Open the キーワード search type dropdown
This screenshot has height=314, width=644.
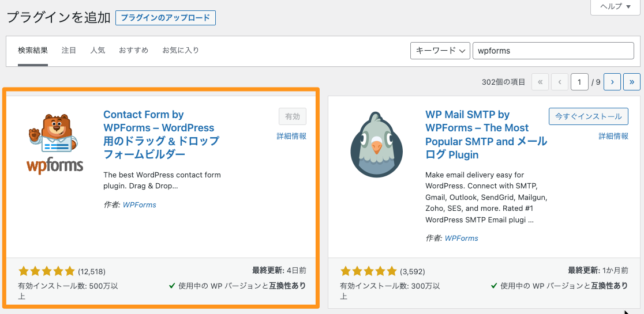pos(440,51)
